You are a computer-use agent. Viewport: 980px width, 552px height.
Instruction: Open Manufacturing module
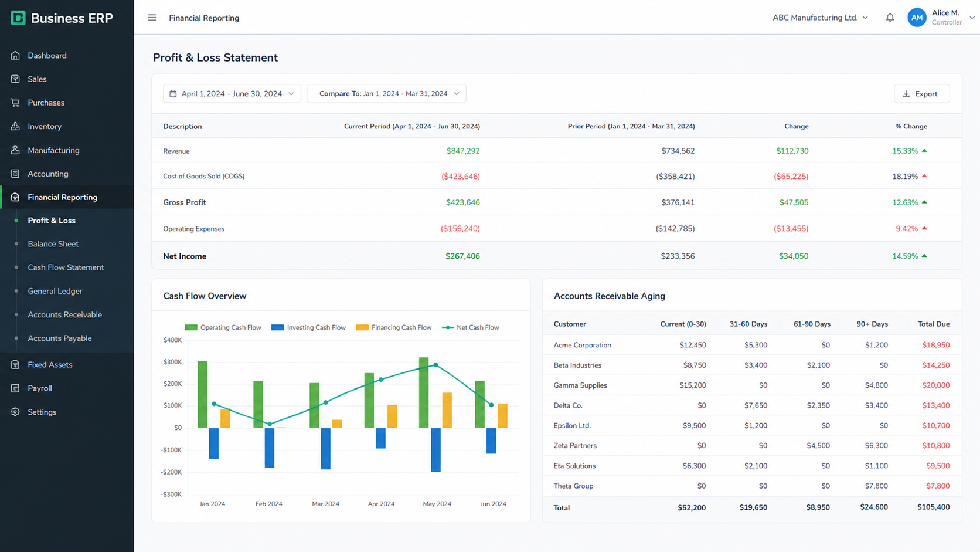click(67, 150)
